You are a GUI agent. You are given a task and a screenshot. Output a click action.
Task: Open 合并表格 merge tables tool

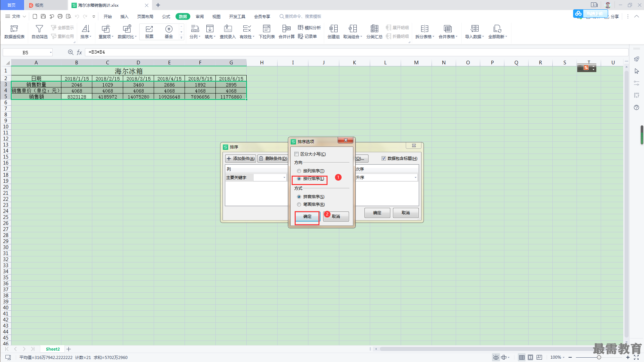(448, 32)
